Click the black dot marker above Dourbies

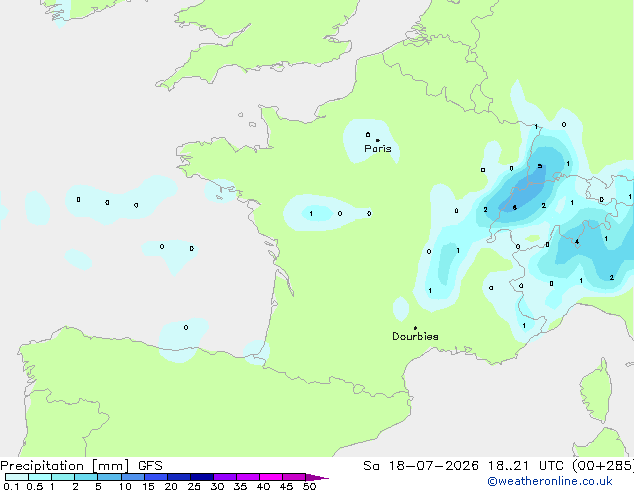click(415, 328)
